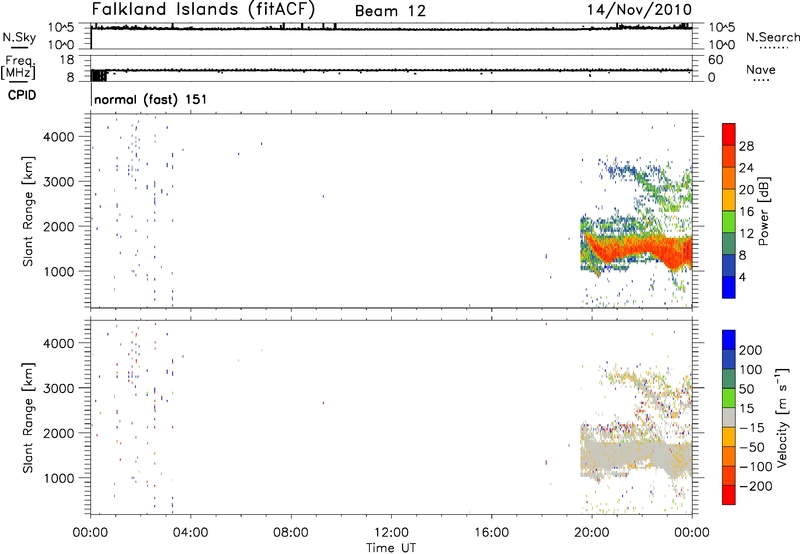Click the red bottom Velocity colorbar segment
800x554 pixels.
(x=729, y=495)
